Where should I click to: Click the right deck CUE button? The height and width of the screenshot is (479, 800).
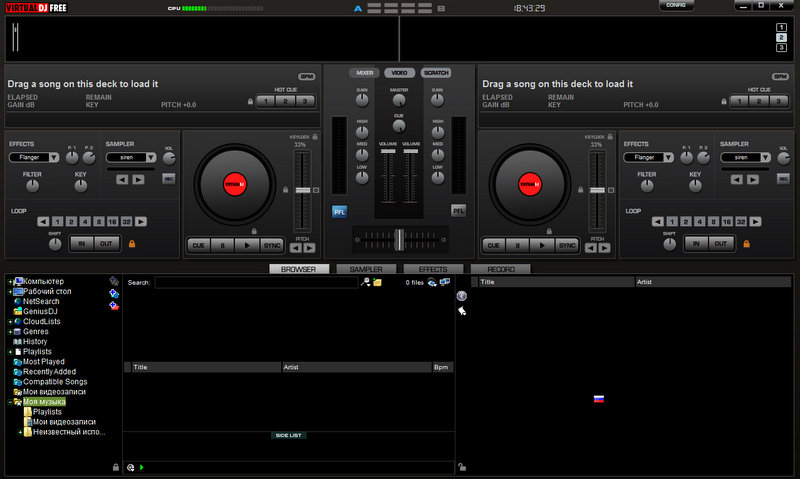[x=493, y=245]
